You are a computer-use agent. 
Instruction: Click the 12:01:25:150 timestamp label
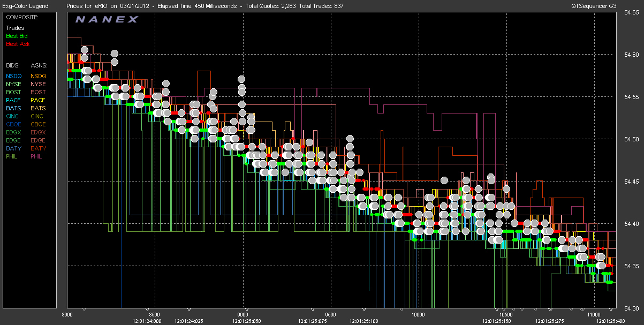497,321
